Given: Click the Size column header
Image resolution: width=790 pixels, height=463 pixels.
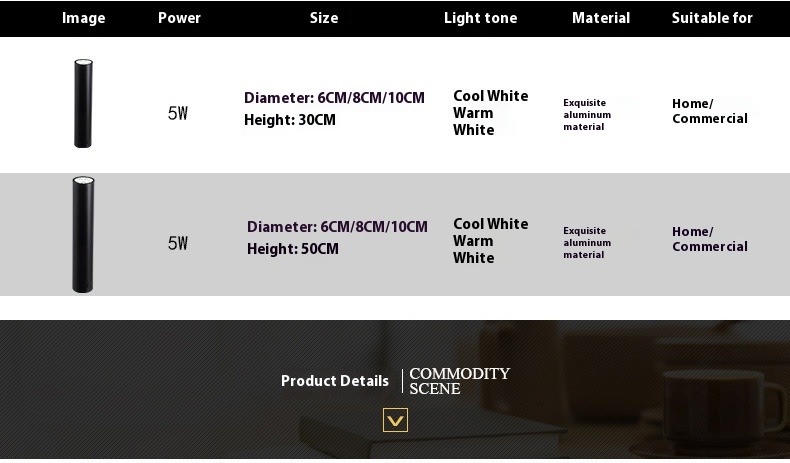Looking at the screenshot, I should point(324,18).
